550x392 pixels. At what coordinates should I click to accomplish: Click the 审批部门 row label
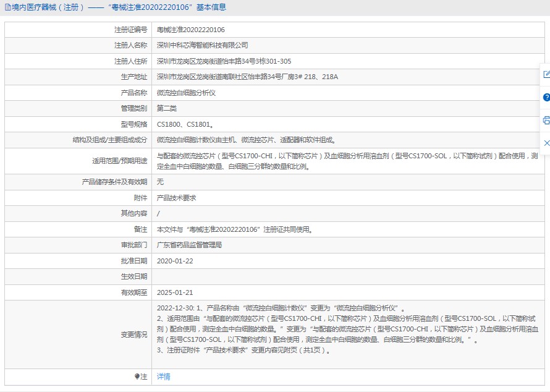[x=134, y=245]
